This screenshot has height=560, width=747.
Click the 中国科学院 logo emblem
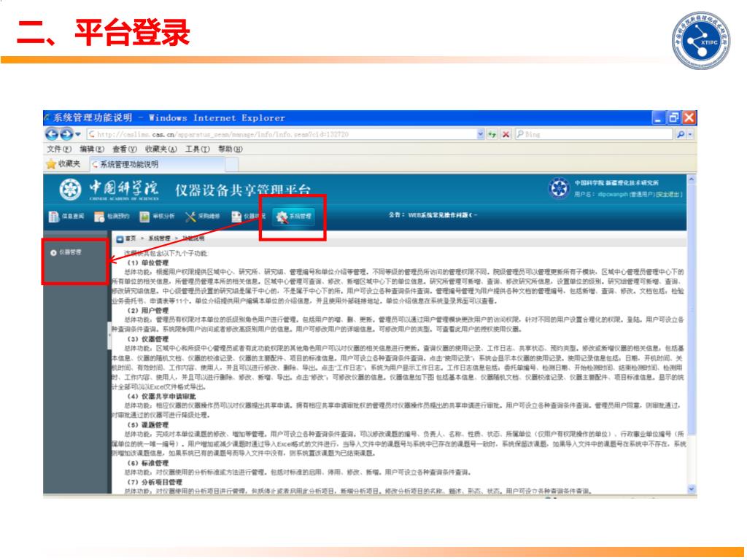[70, 189]
